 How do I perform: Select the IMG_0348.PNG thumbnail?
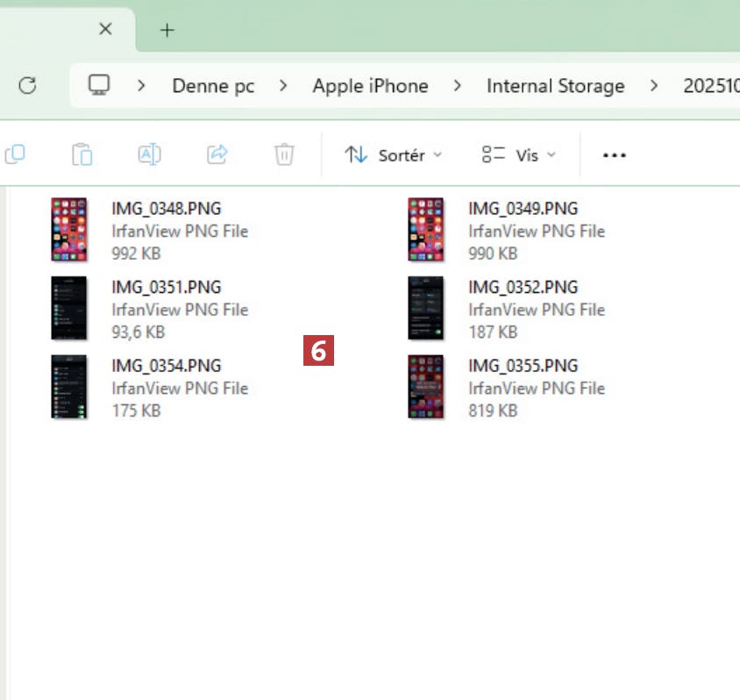pos(69,230)
